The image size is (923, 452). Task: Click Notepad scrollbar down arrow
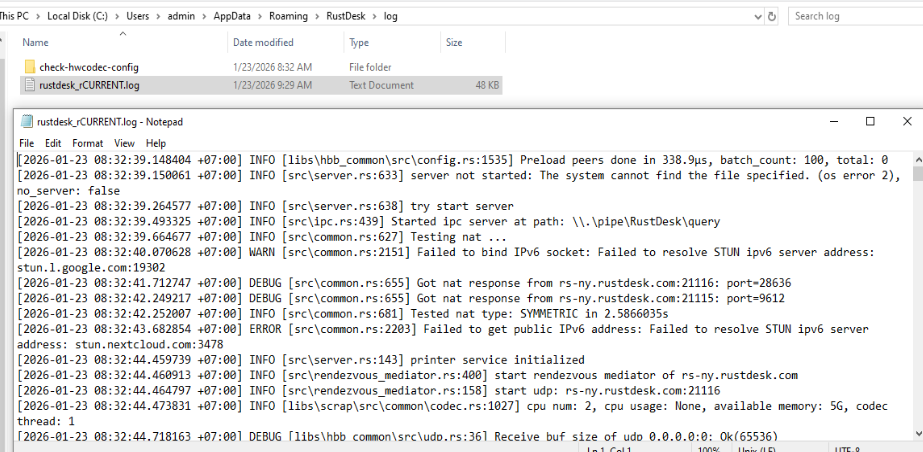pyautogui.click(x=918, y=434)
